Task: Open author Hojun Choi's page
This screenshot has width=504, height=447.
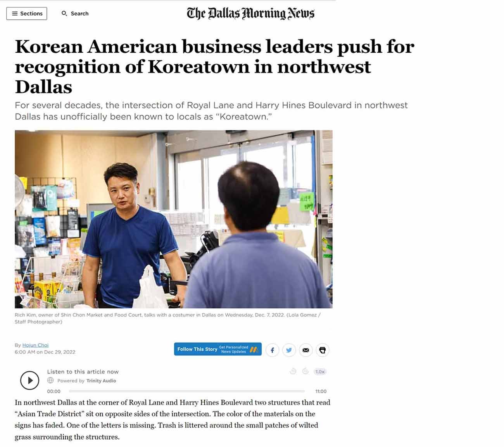Action: (x=35, y=345)
